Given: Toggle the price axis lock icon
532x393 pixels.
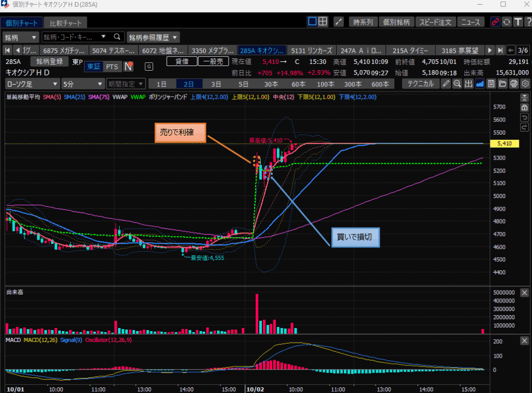Looking at the screenshot, I should [x=524, y=107].
